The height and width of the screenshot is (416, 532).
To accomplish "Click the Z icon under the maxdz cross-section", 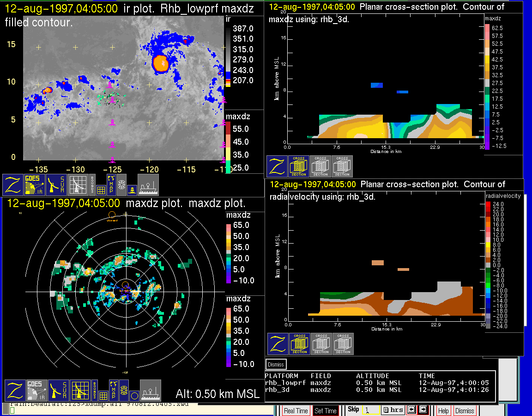I will pyautogui.click(x=277, y=166).
